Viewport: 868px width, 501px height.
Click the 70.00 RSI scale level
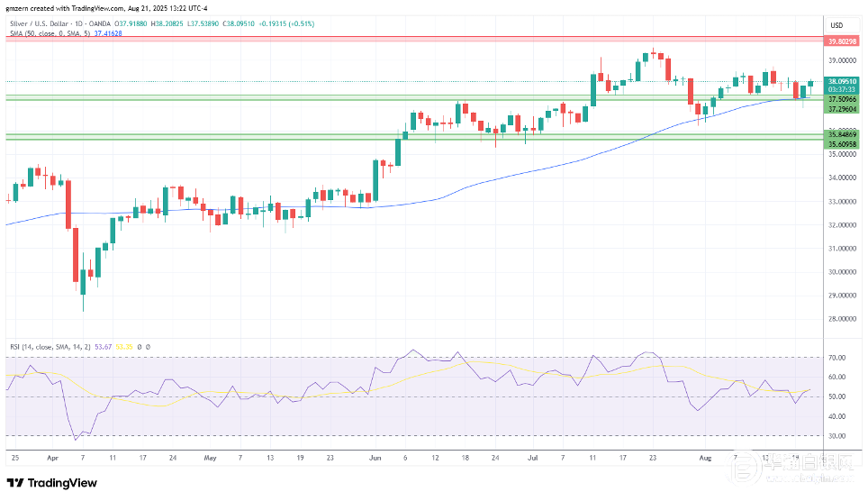[x=837, y=358]
